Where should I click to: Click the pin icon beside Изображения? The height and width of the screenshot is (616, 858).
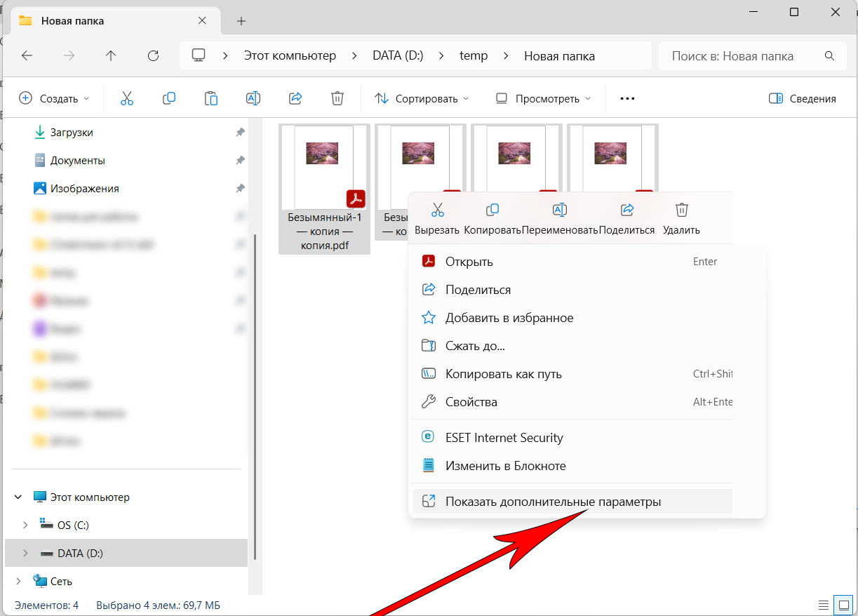tap(240, 189)
